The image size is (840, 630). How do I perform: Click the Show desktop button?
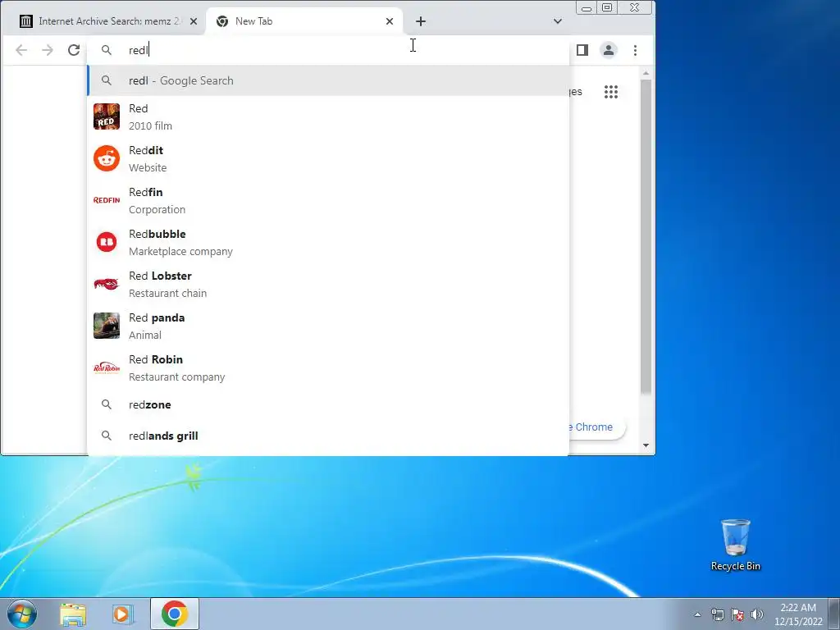834,614
